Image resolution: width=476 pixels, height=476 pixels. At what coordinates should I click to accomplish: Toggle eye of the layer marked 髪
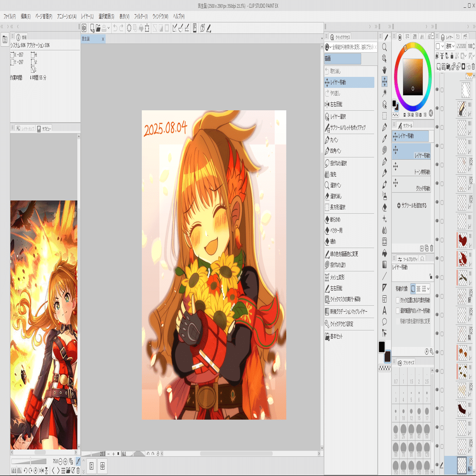pyautogui.click(x=437, y=334)
